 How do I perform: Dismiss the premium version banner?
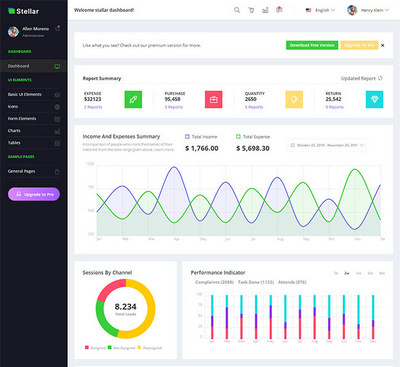[x=382, y=45]
